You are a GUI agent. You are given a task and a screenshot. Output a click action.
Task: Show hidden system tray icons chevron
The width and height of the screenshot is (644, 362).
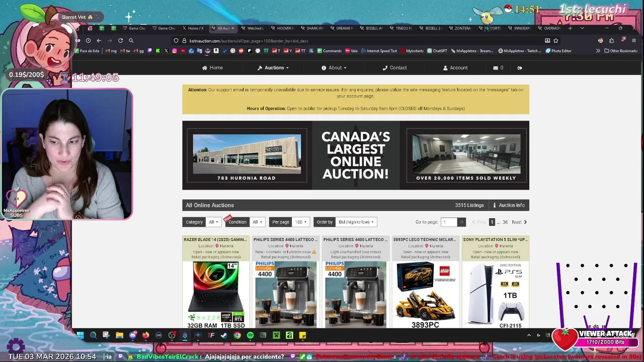pyautogui.click(x=529, y=335)
